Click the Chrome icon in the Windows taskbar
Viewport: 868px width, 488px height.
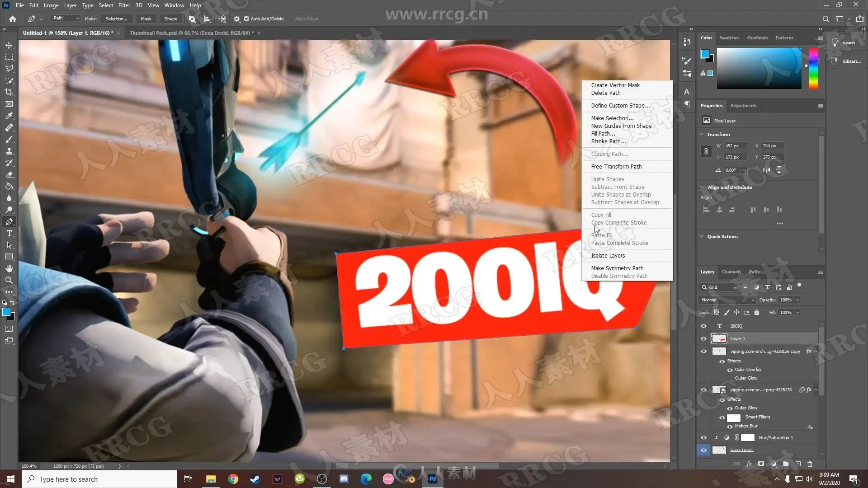coord(233,479)
